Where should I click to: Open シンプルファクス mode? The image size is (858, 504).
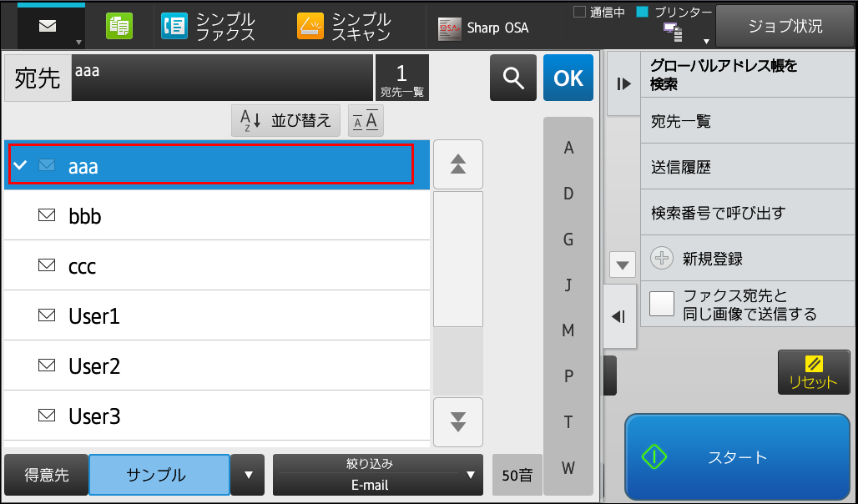209,26
